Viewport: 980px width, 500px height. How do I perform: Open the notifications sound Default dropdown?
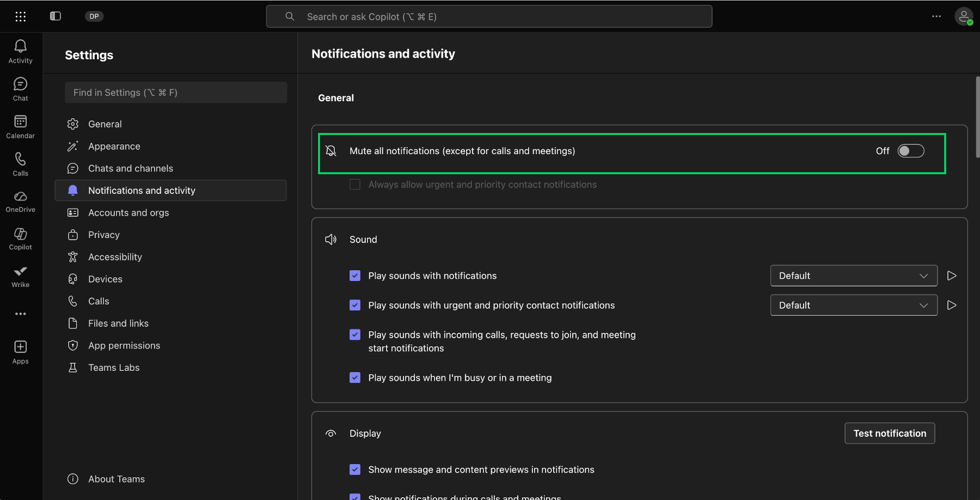click(854, 276)
